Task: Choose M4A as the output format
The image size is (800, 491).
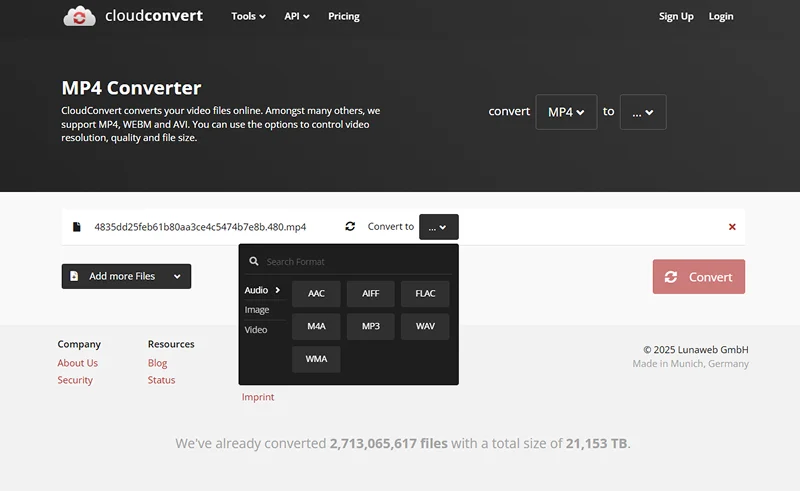Action: pos(316,326)
